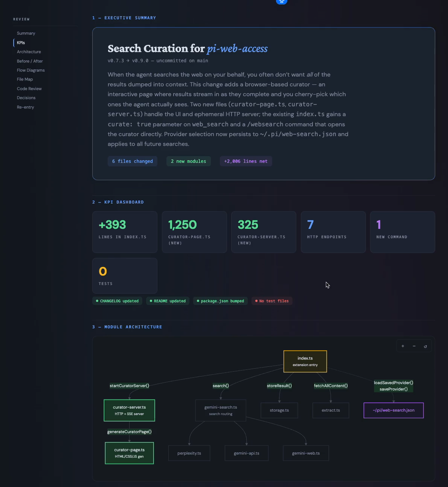Zoom out the module architecture diagram

(x=414, y=346)
